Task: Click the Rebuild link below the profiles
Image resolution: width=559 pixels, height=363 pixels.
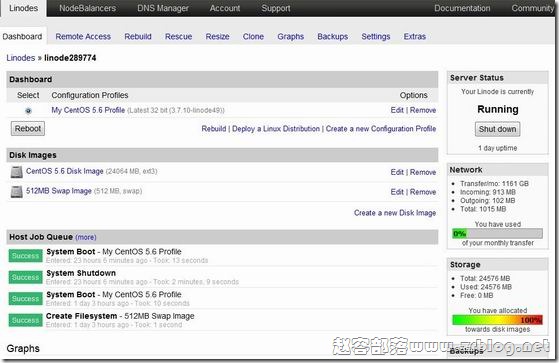Action: coord(214,129)
